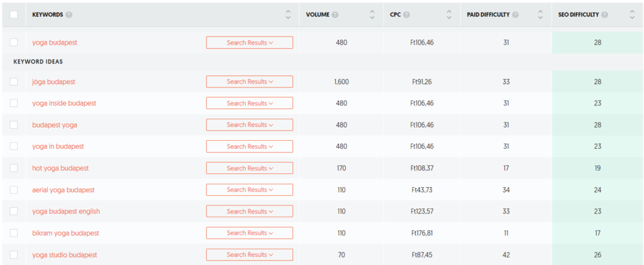Tick the checkbox next to yoga studio budapest
Image resolution: width=644 pixels, height=265 pixels.
[14, 254]
